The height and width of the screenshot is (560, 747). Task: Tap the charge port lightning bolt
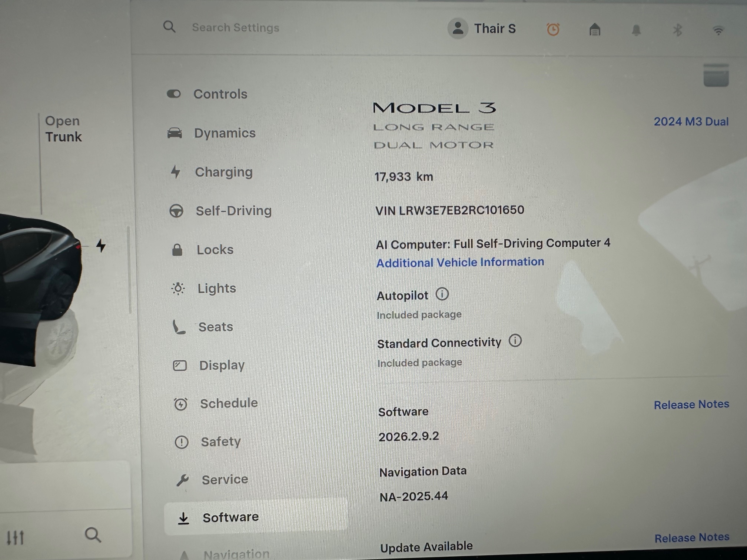coord(101,246)
